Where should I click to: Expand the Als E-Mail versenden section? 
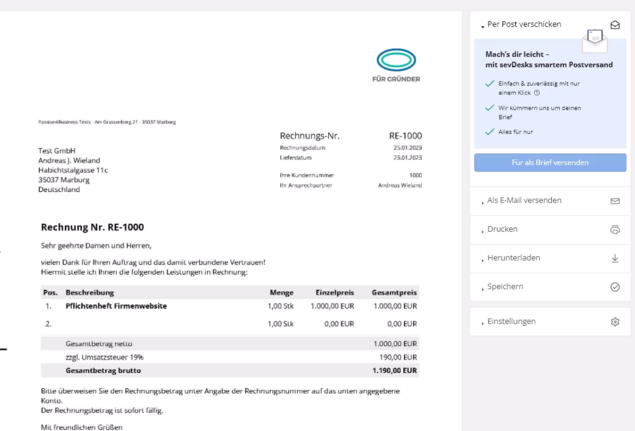coord(522,201)
